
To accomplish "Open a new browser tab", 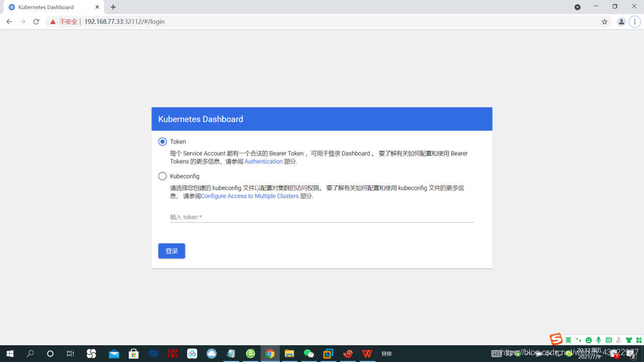I will point(113,7).
